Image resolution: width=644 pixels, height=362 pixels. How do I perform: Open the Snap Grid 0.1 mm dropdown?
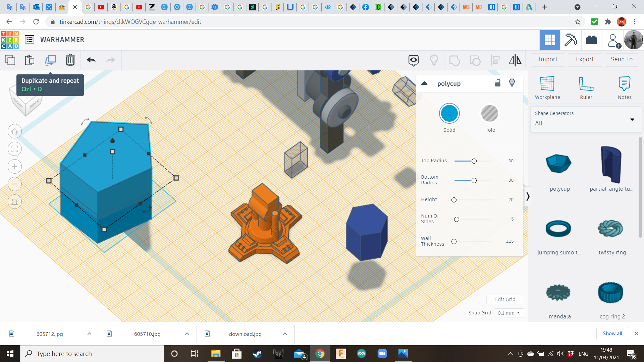pos(509,313)
